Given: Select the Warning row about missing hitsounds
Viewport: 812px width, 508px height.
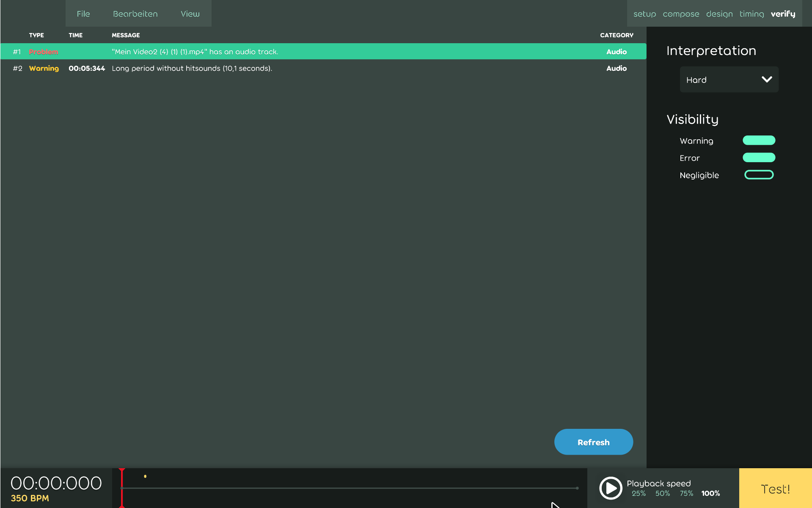Looking at the screenshot, I should [x=322, y=68].
